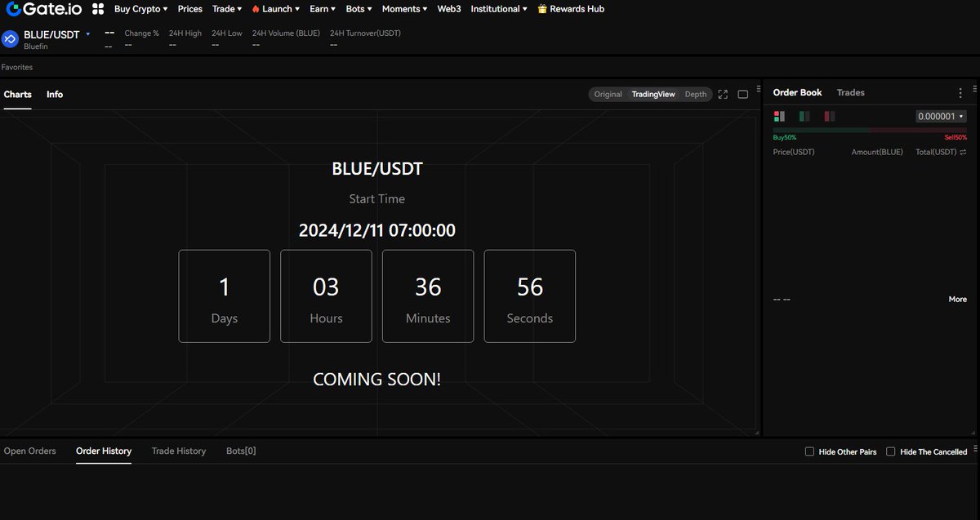Click the chart panel resize corner handle
Image resolution: width=980 pixels, height=520 pixels.
(x=757, y=433)
